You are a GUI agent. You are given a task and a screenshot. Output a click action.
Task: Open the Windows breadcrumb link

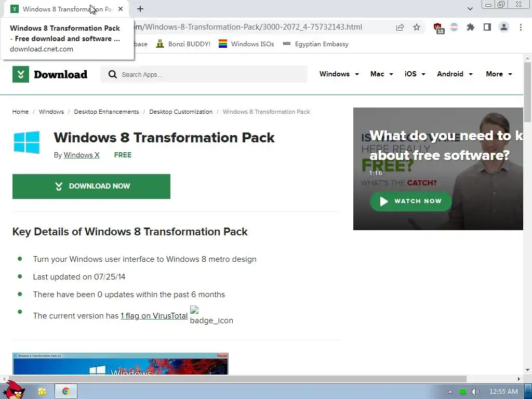(x=51, y=112)
